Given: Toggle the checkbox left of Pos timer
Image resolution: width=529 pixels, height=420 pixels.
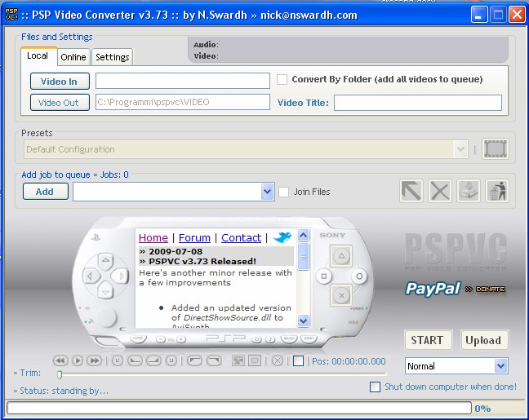Looking at the screenshot, I should pyautogui.click(x=298, y=361).
